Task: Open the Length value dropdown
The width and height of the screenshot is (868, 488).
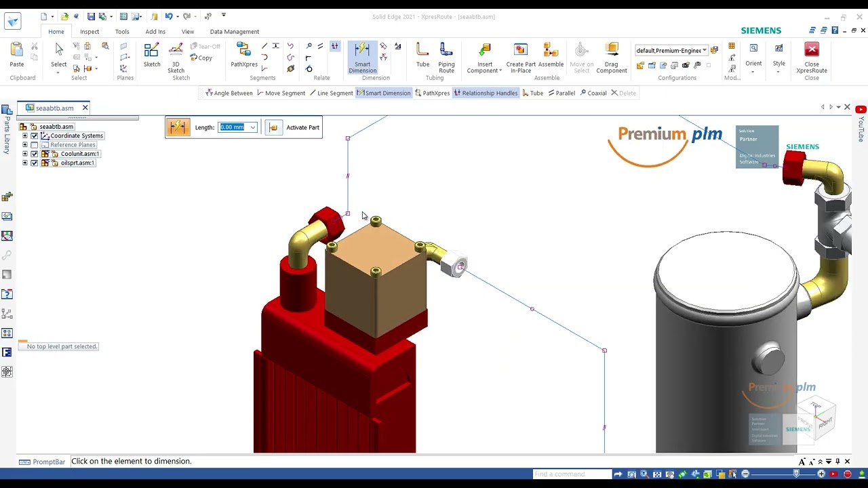Action: point(253,127)
